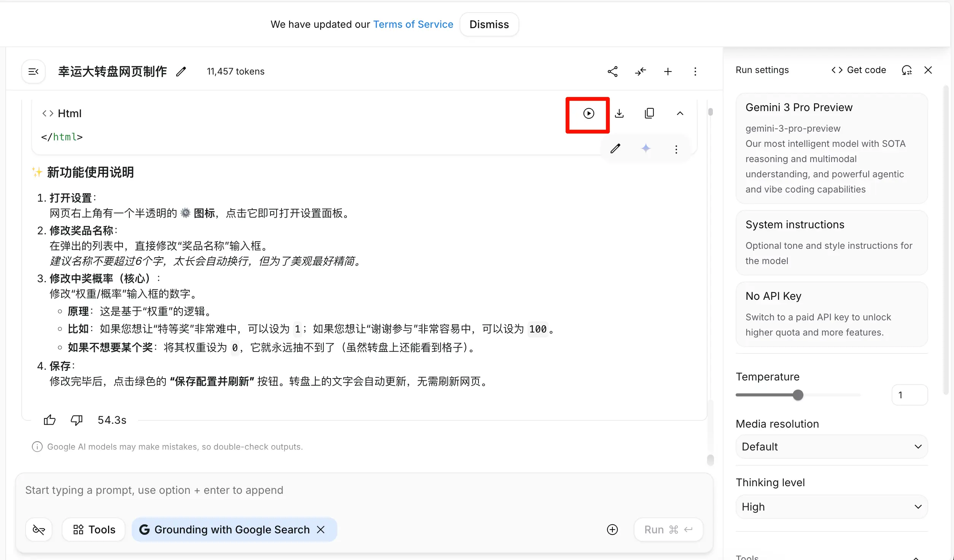Screen dimensions: 954x560
Task: Open the header three-dot more menu
Action: click(695, 72)
